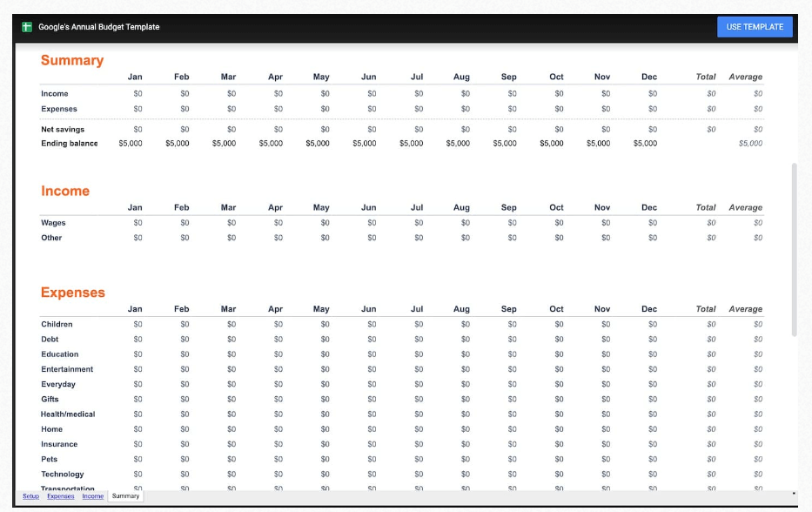
Task: Select the Entertainment row label
Action: pos(67,369)
